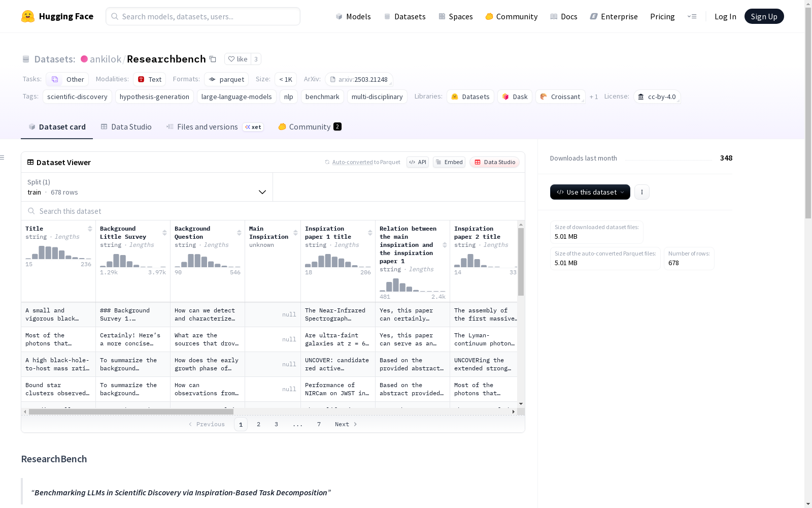Open the API button in Dataset Viewer

[418, 162]
